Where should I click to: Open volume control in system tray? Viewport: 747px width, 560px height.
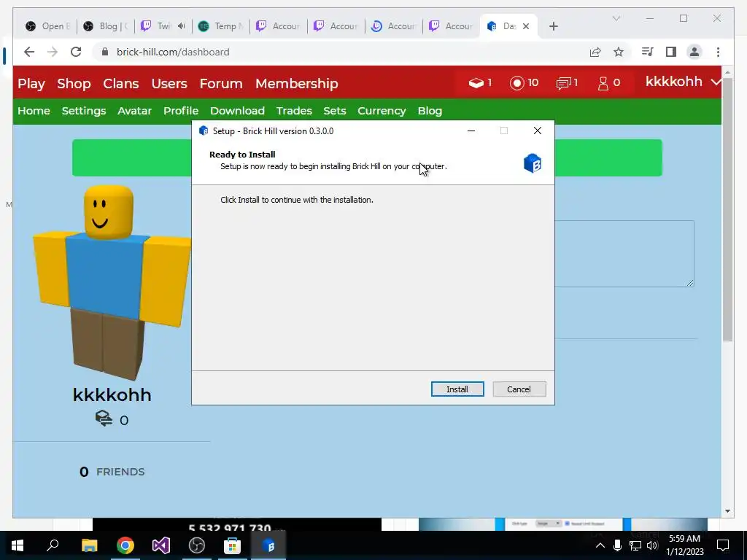pyautogui.click(x=652, y=545)
